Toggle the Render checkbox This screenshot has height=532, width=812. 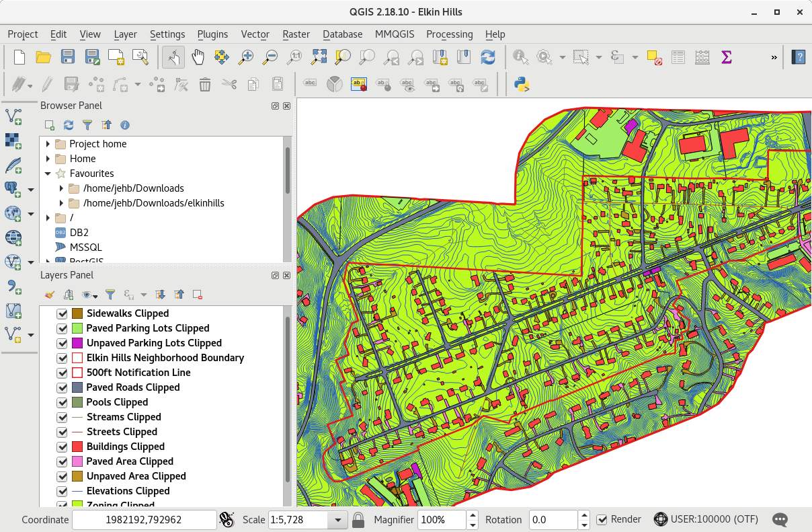[602, 519]
